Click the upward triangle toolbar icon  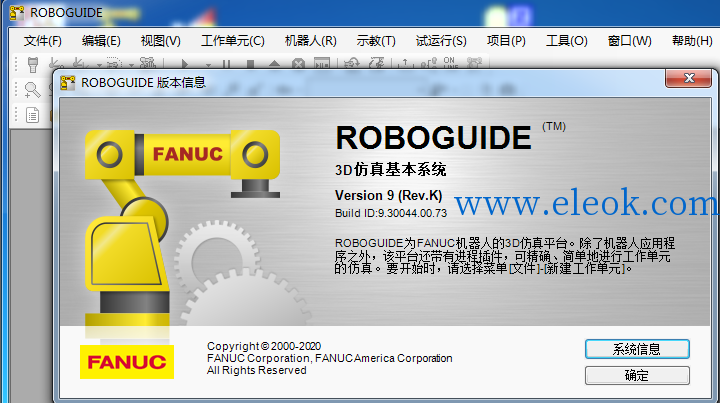tap(274, 64)
